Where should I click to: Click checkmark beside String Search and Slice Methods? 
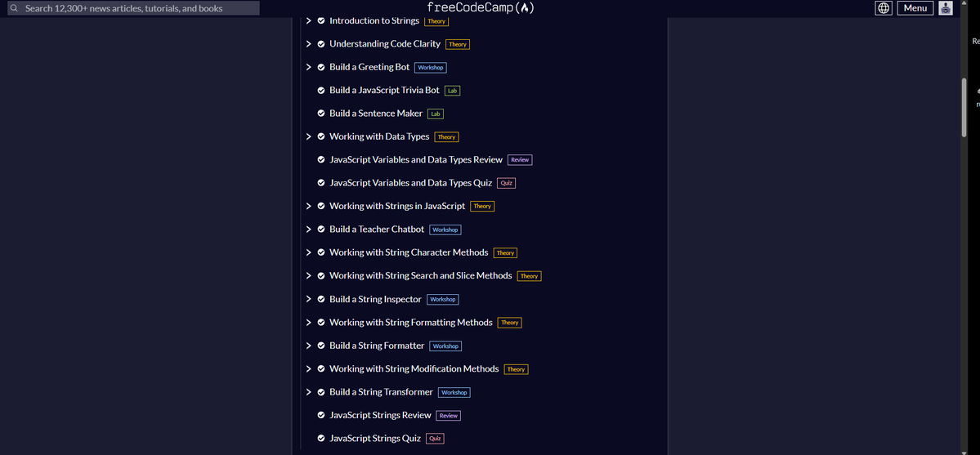321,275
